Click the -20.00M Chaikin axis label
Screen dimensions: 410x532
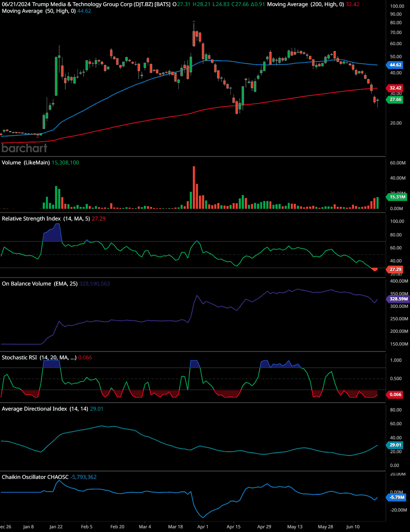(398, 510)
